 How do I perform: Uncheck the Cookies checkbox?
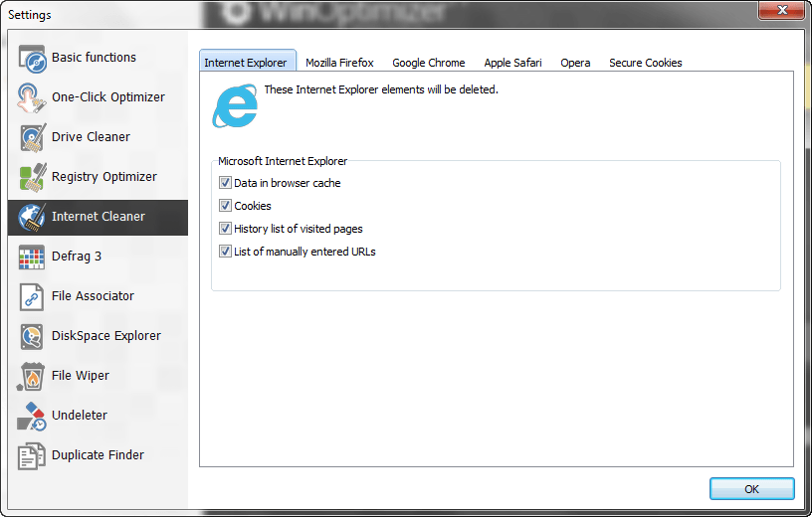pos(225,206)
